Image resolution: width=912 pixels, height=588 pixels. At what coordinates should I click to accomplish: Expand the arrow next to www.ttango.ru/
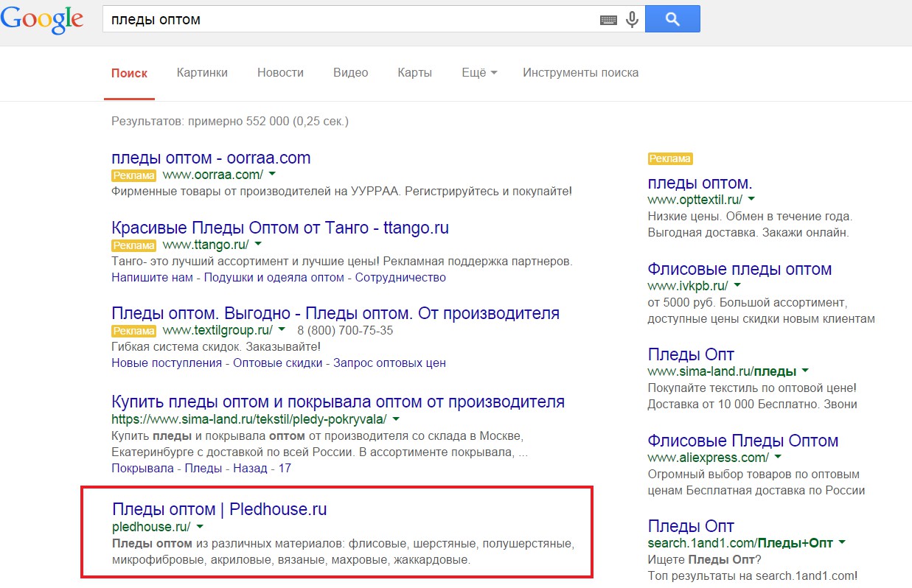[x=258, y=245]
